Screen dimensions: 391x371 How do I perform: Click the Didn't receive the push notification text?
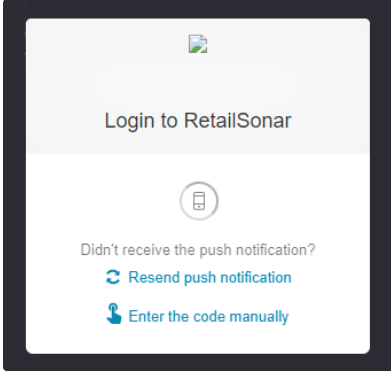pos(198,250)
